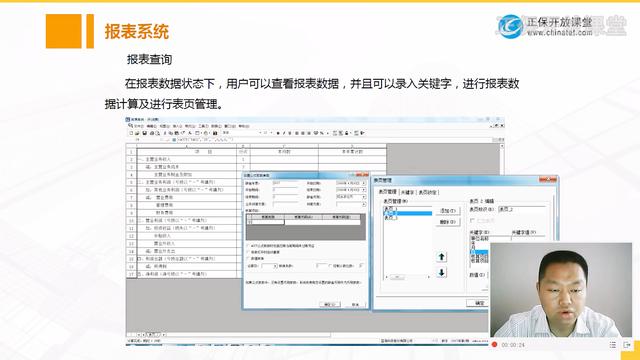Click the list icon beside the timer
This screenshot has height=360, width=640.
tap(612, 345)
